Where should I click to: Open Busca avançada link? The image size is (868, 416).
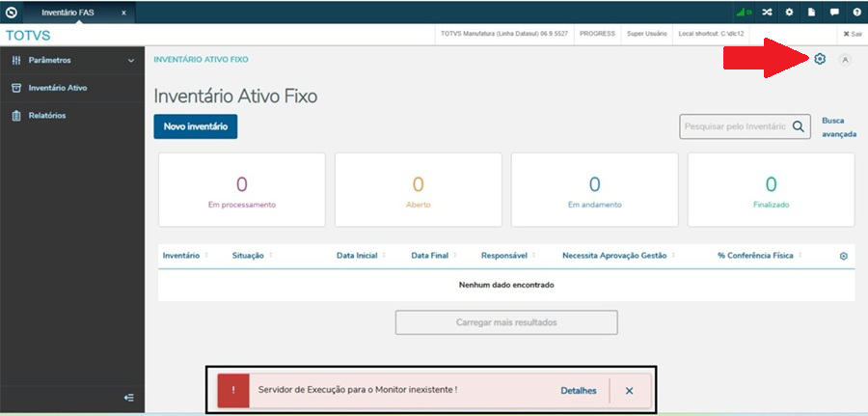tap(839, 126)
